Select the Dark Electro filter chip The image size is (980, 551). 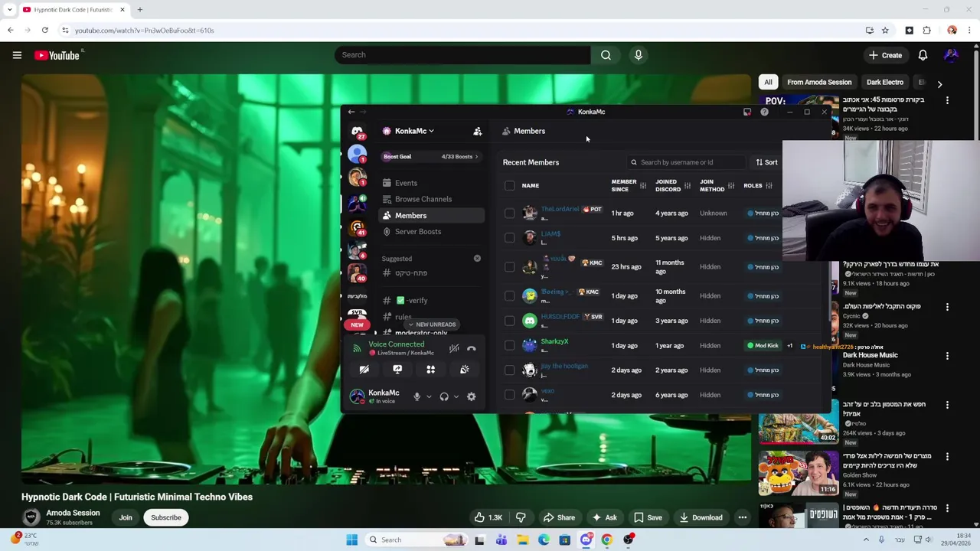pyautogui.click(x=885, y=82)
